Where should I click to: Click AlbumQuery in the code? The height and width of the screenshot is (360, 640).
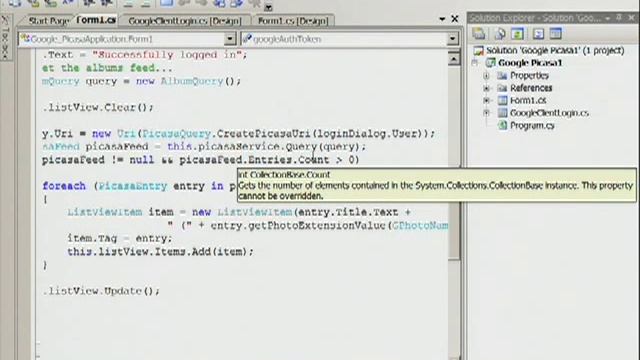192,81
